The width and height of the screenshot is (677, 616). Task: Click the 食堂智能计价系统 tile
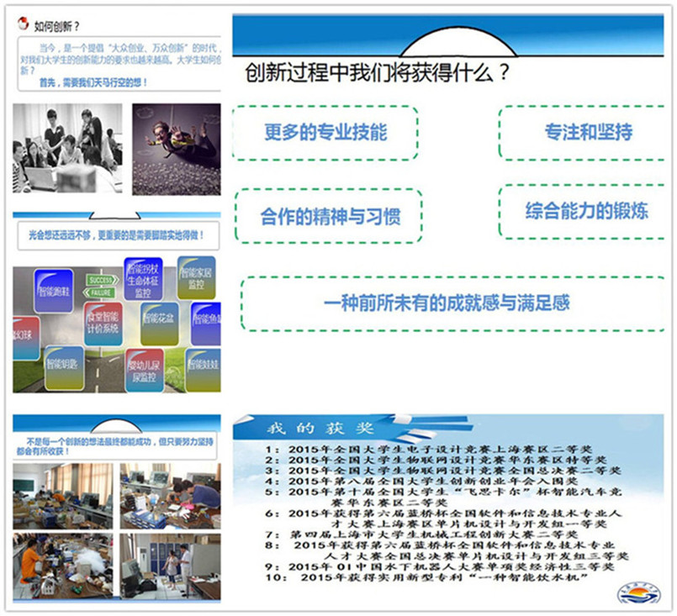(103, 324)
